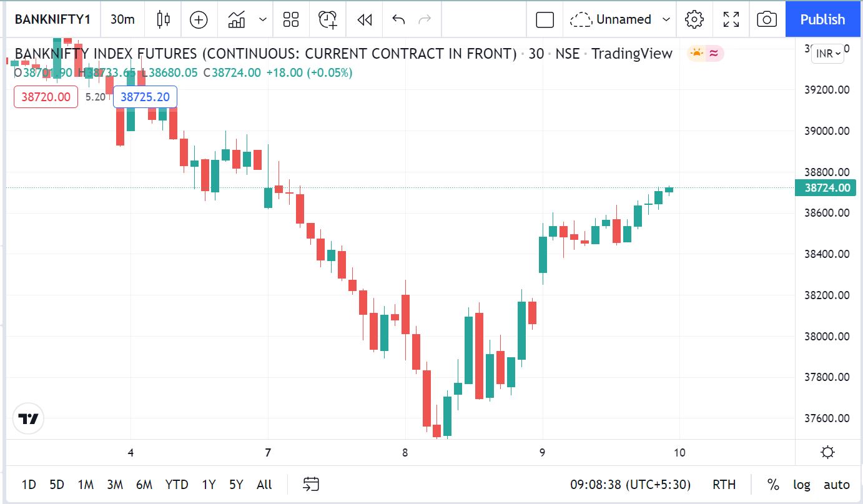Expand the indicators favorites dropdown arrow

click(263, 19)
